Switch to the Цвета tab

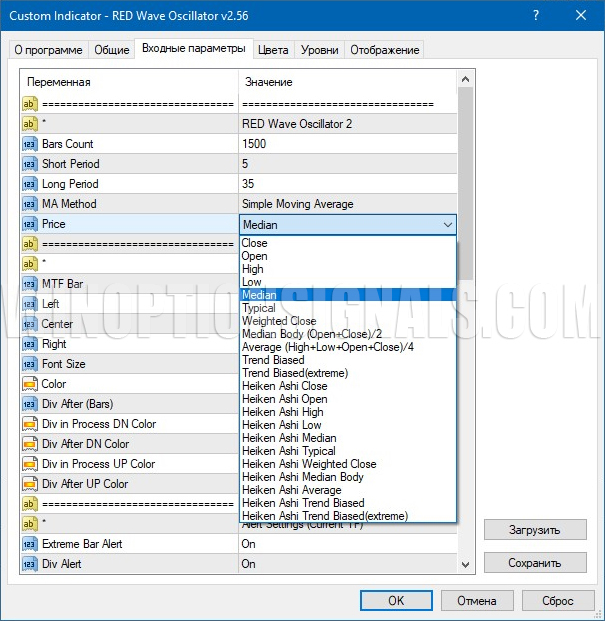click(273, 50)
